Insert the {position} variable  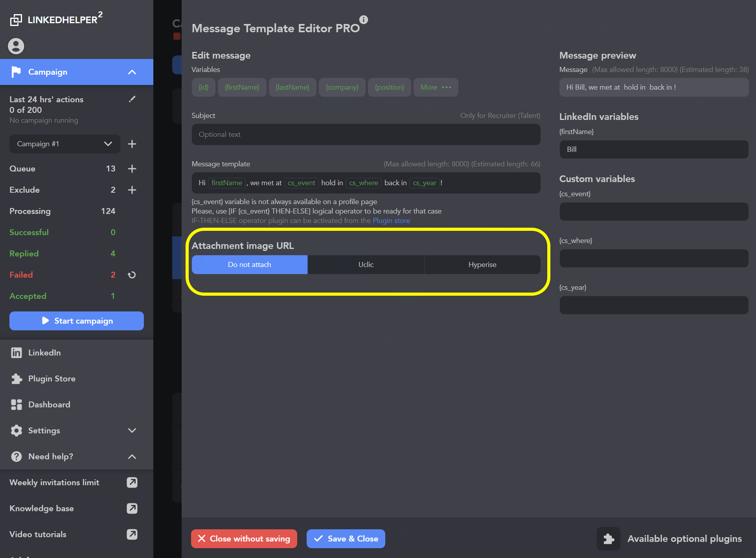[x=390, y=87]
